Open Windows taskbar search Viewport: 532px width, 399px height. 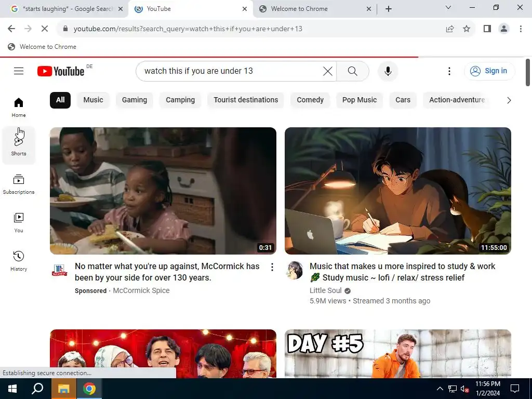37,389
